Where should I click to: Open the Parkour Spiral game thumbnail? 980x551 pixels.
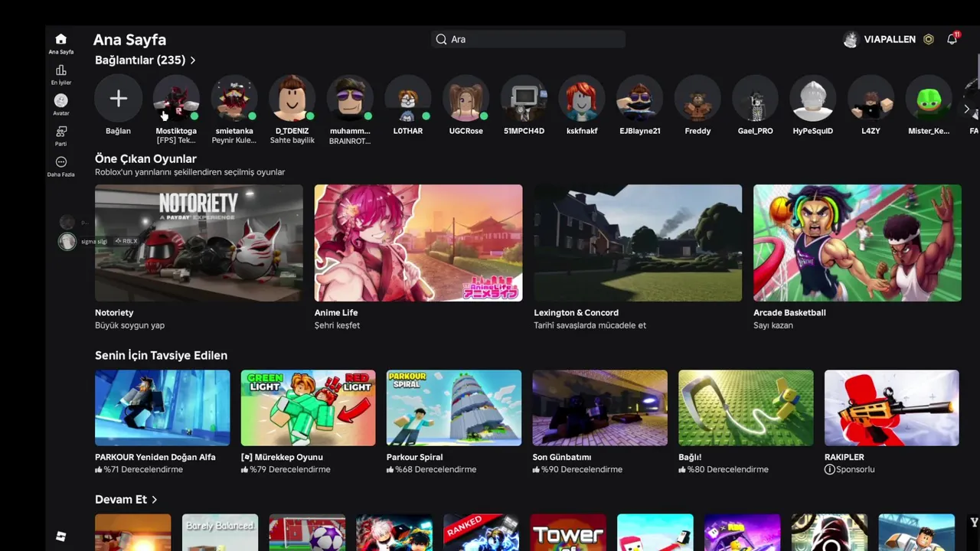(454, 408)
